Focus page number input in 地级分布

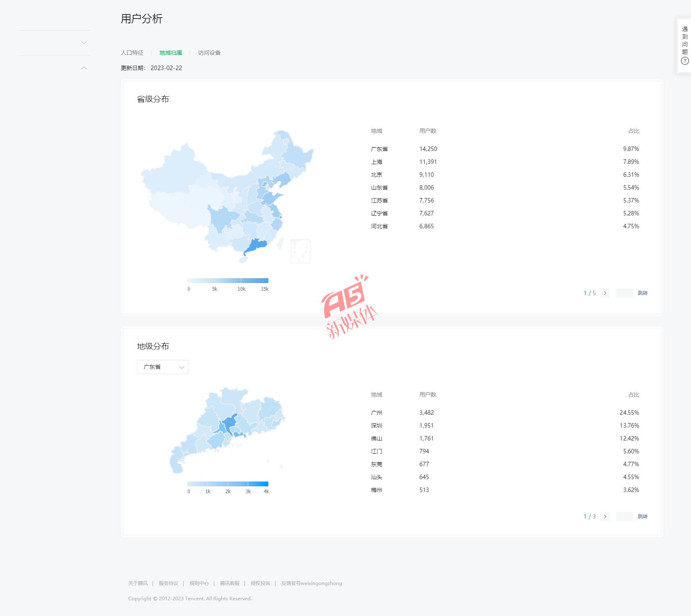[x=625, y=517]
